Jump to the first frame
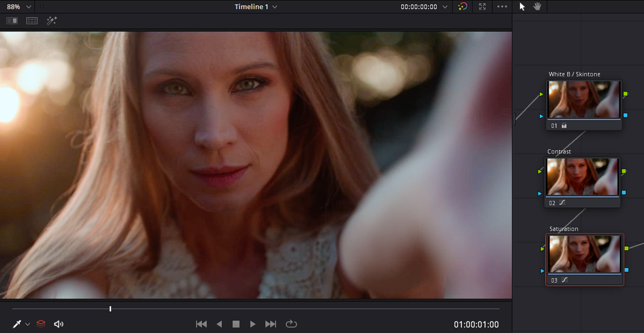The height and width of the screenshot is (333, 644). tap(201, 324)
